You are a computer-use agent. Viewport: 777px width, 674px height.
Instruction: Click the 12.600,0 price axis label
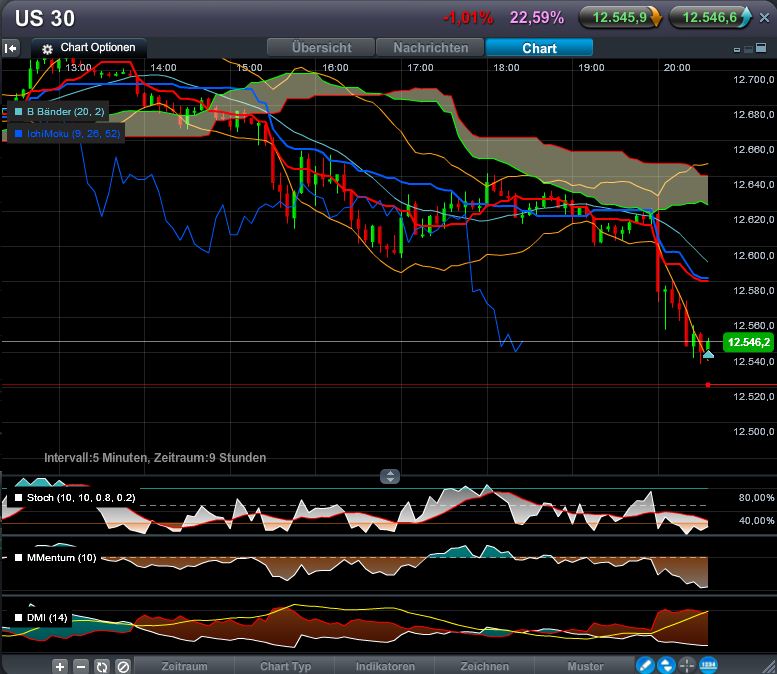coord(753,255)
